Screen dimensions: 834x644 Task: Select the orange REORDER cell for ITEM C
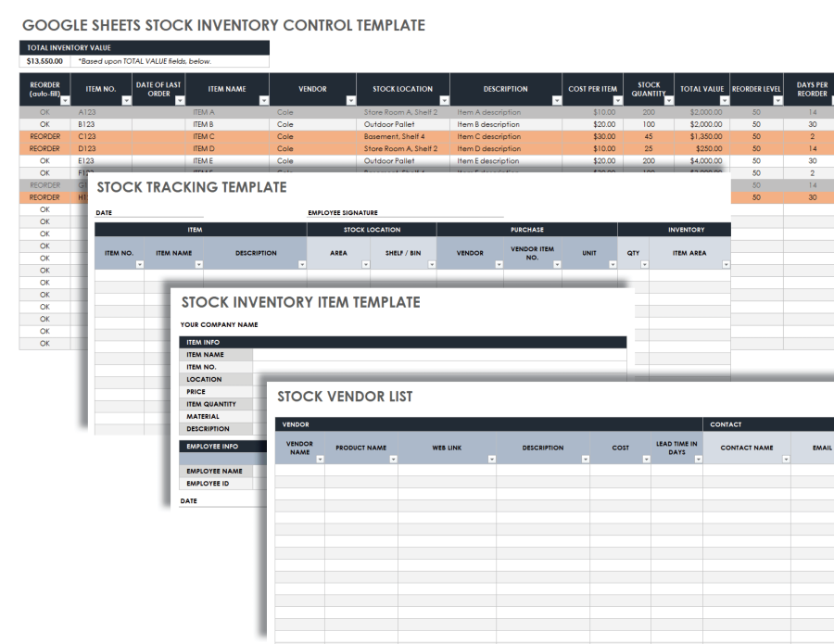(x=44, y=136)
